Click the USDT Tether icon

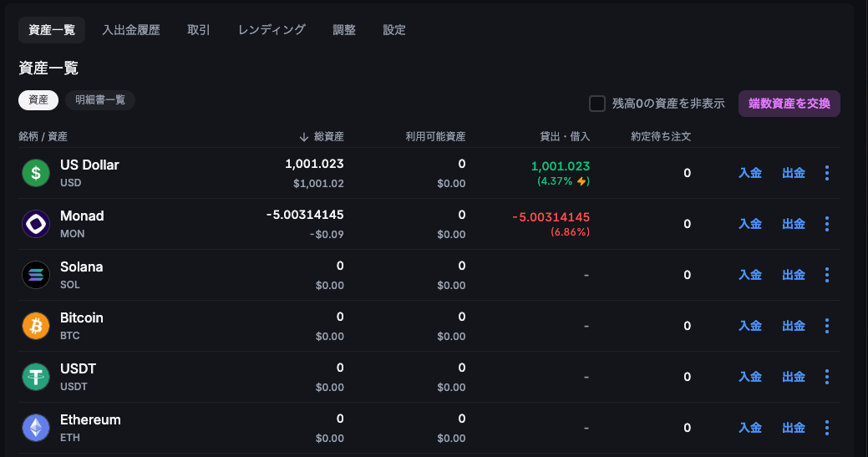coord(36,377)
